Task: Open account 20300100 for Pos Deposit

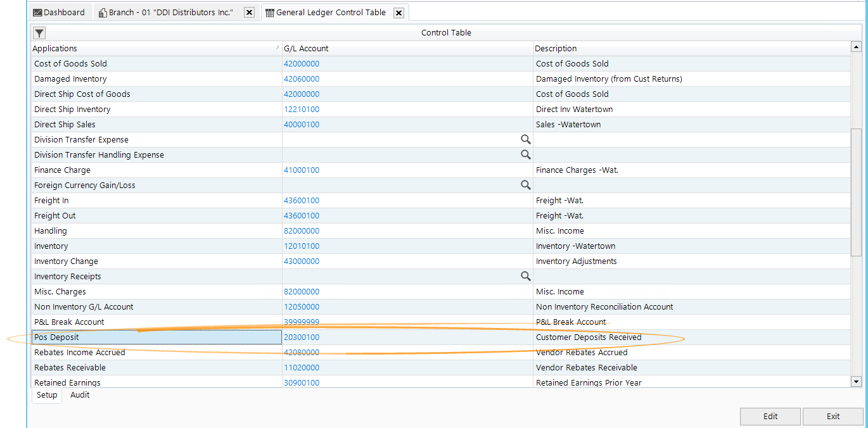Action: click(302, 337)
